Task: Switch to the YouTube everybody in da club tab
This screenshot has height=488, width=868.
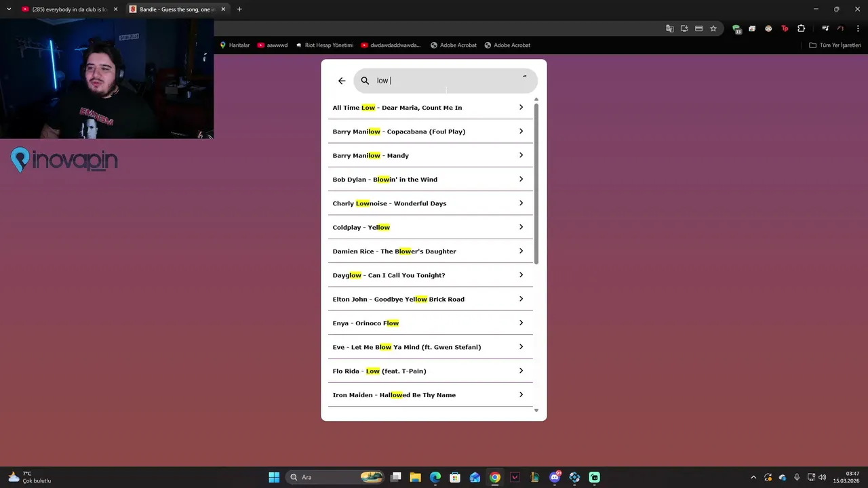Action: tap(69, 9)
